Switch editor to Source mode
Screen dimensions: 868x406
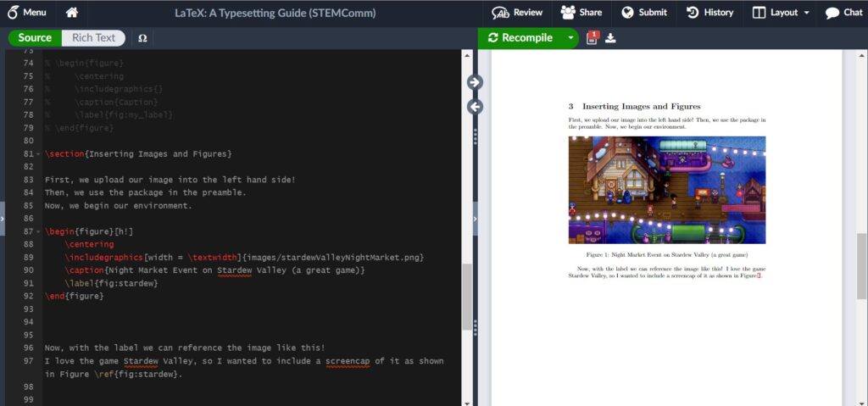coord(35,38)
